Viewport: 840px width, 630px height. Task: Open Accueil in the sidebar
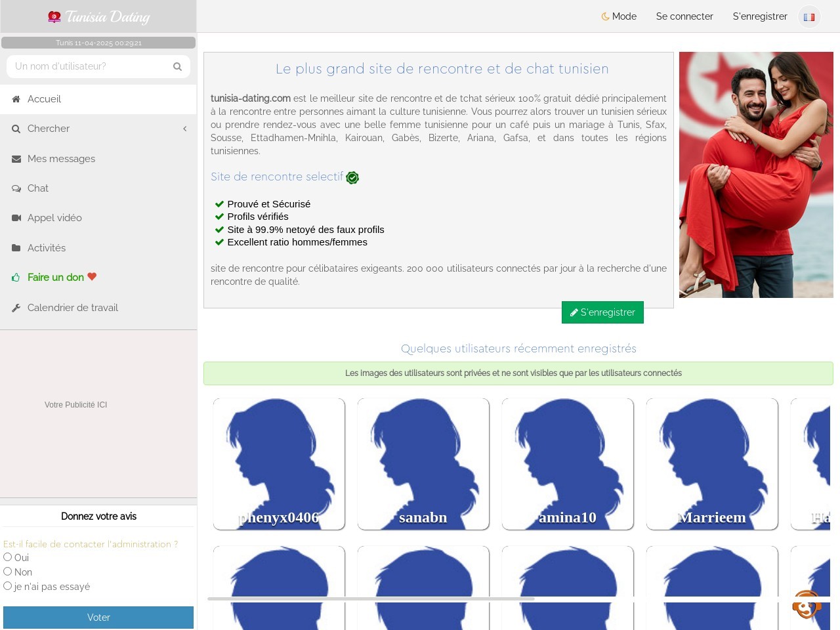point(98,99)
